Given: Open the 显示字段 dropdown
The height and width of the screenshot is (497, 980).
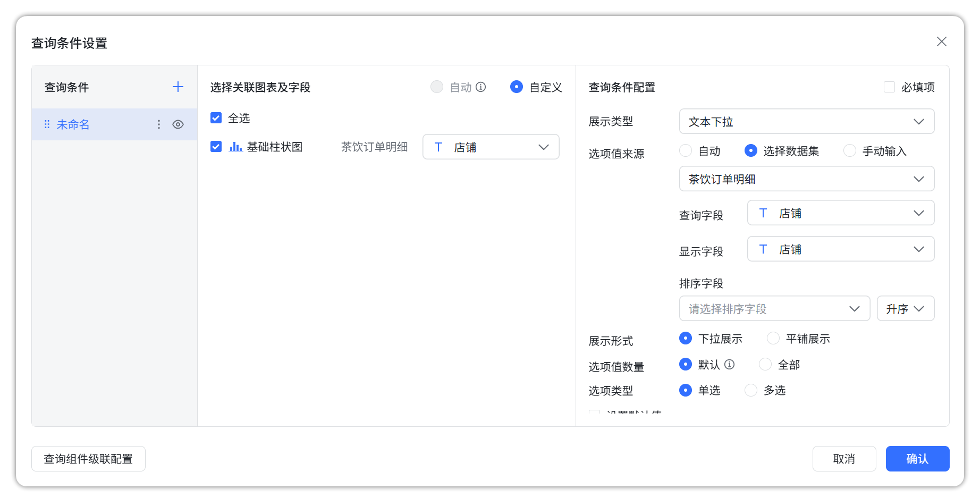Looking at the screenshot, I should (x=841, y=249).
